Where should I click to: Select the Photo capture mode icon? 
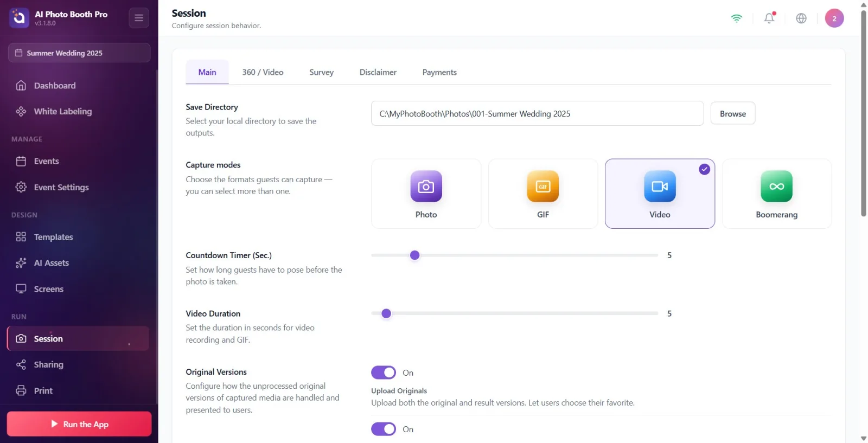426,187
